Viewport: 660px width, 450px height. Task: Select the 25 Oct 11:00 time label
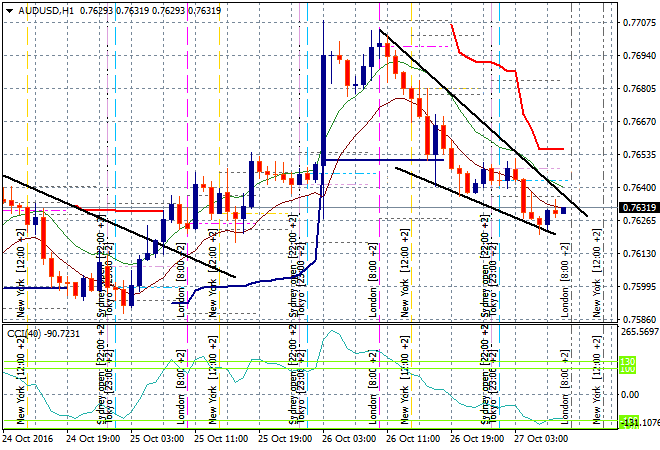click(x=221, y=439)
